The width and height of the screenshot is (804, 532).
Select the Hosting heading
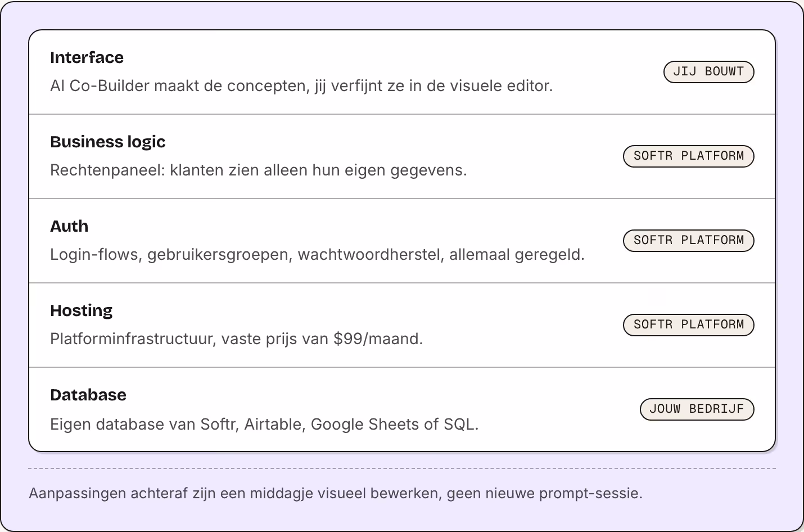(x=82, y=310)
